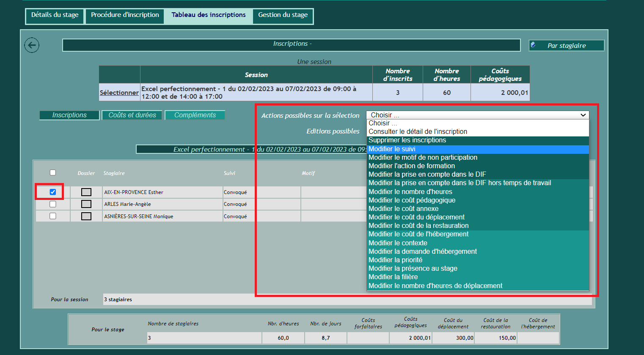This screenshot has height=355, width=644.
Task: Pick 'Consulter le détail de l'inscription' option
Action: pos(418,132)
